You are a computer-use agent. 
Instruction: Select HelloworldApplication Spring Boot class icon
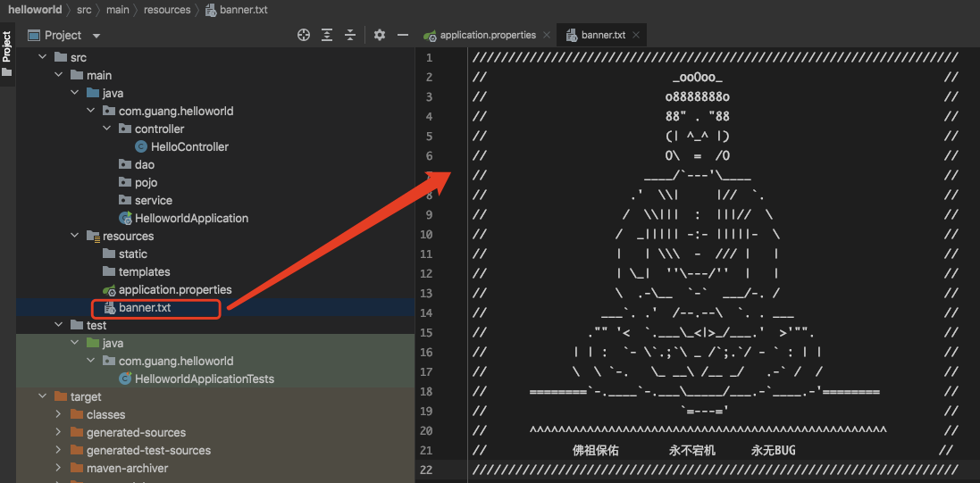[x=125, y=218]
